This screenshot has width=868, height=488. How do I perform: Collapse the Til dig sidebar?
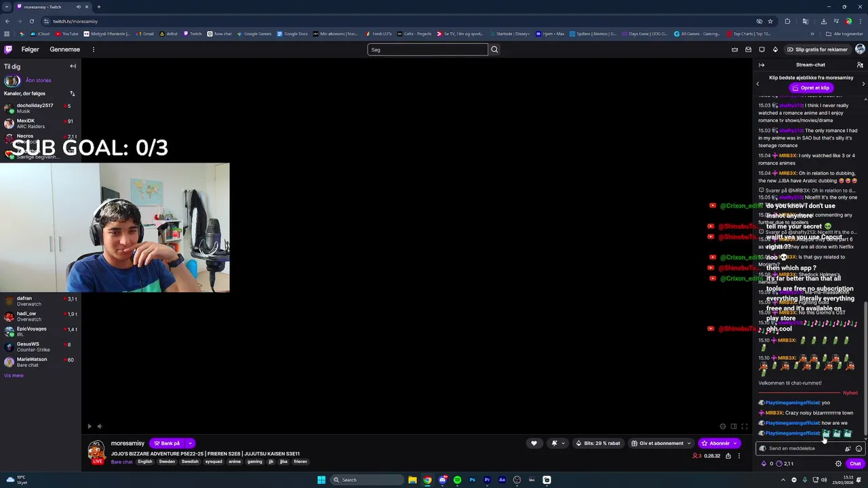click(73, 66)
